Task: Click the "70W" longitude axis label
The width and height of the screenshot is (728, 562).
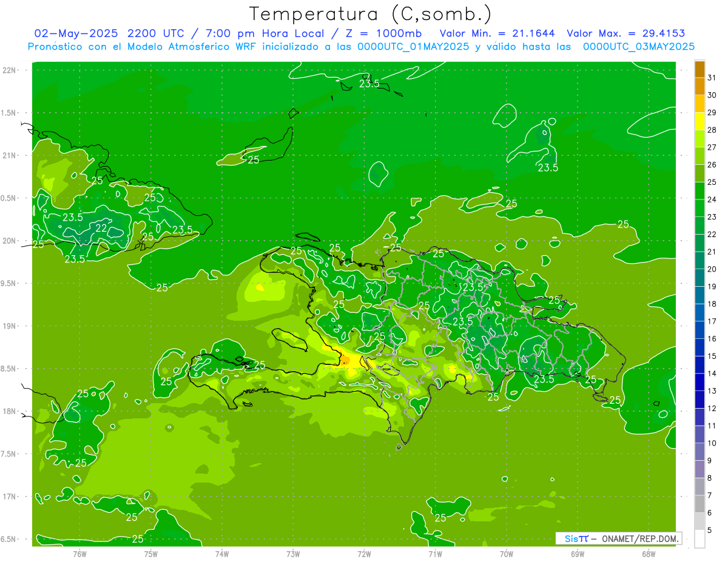Action: point(507,554)
